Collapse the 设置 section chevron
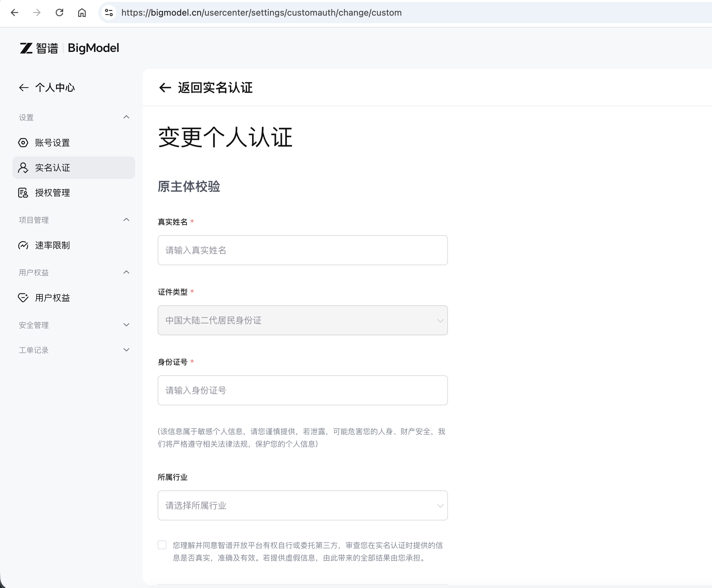 click(x=126, y=117)
